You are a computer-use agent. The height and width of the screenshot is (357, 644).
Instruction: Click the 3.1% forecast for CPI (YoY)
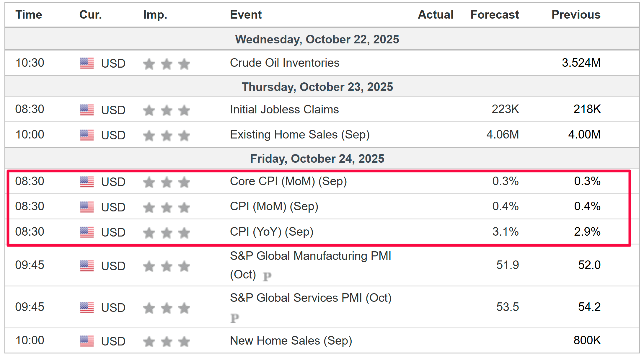tap(505, 232)
